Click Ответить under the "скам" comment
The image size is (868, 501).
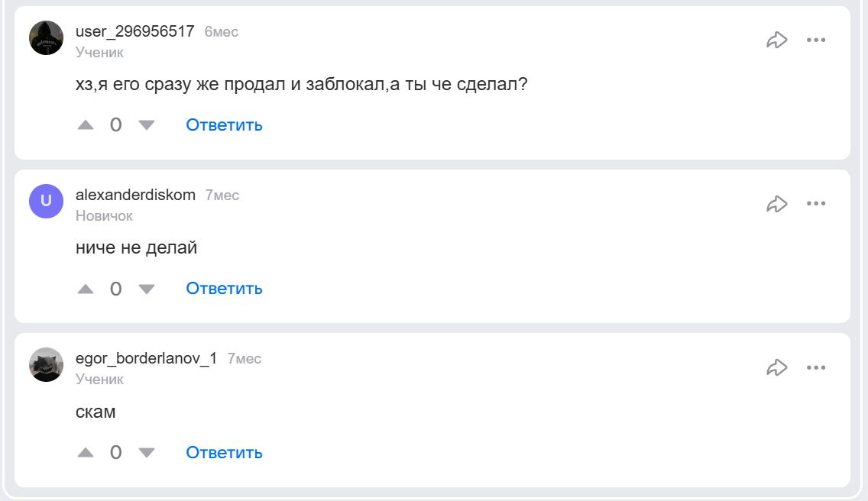tap(224, 453)
